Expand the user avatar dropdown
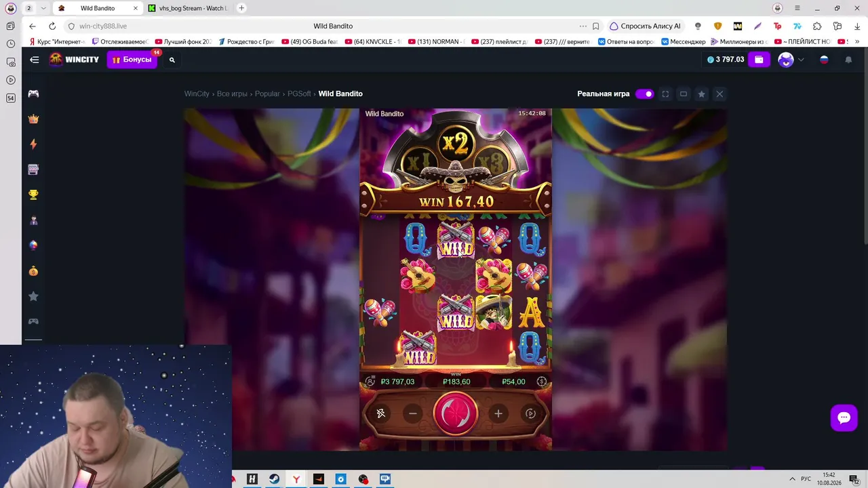 (801, 60)
